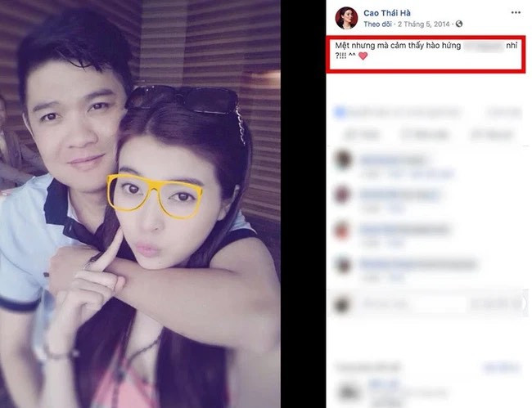Image resolution: width=532 pixels, height=408 pixels.
Task: Open the fourth blurred commenter's avatar
Action: click(x=342, y=266)
